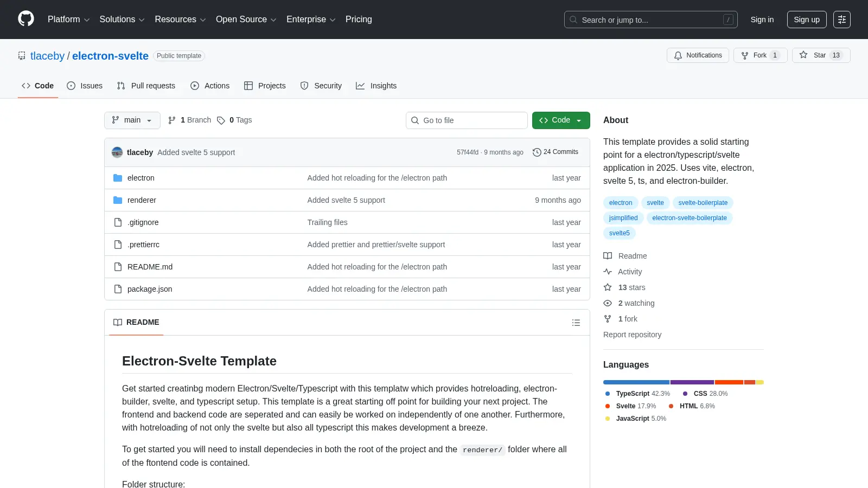This screenshot has height=488, width=868.
Task: Switch to the Code tab
Action: click(38, 86)
